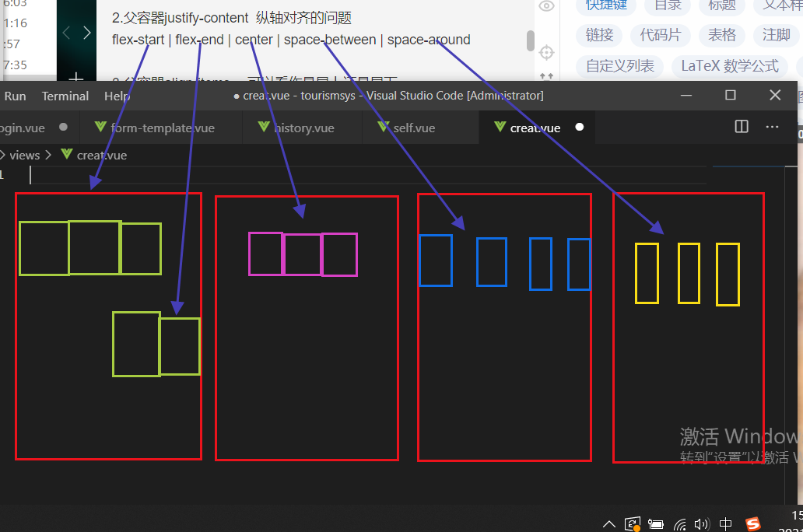Image resolution: width=803 pixels, height=532 pixels.
Task: Switch to the history.vue tab
Action: coord(303,128)
